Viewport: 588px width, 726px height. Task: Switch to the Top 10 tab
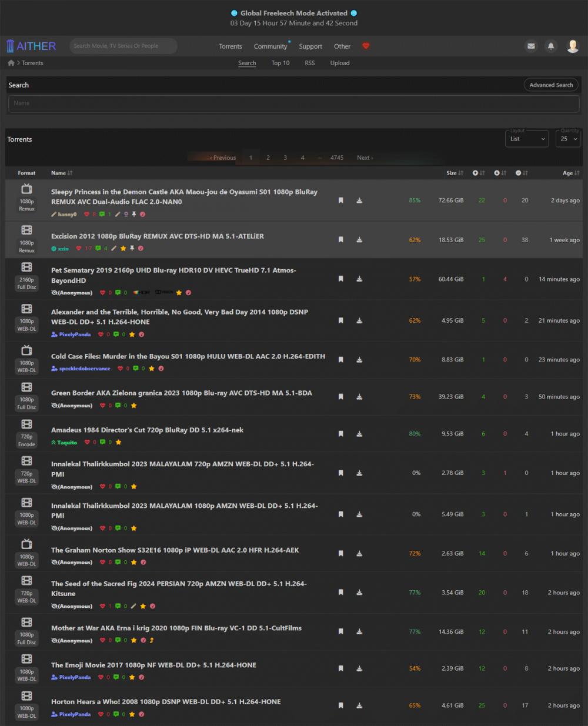click(280, 63)
